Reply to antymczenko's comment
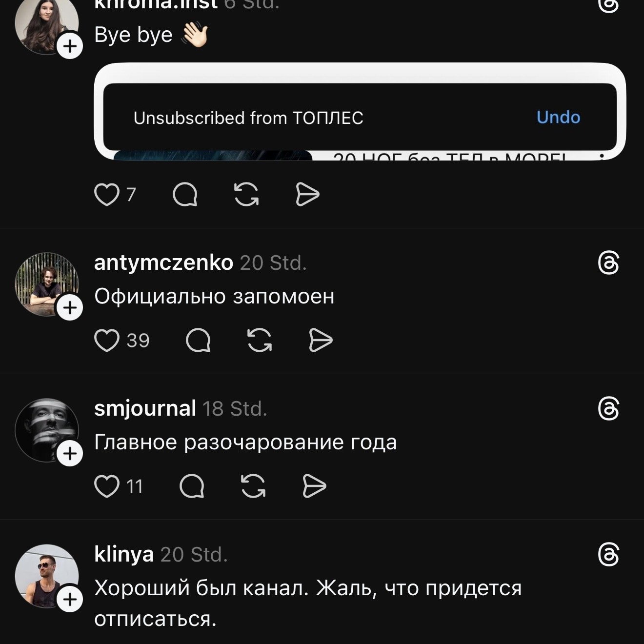The width and height of the screenshot is (644, 644). 198,341
